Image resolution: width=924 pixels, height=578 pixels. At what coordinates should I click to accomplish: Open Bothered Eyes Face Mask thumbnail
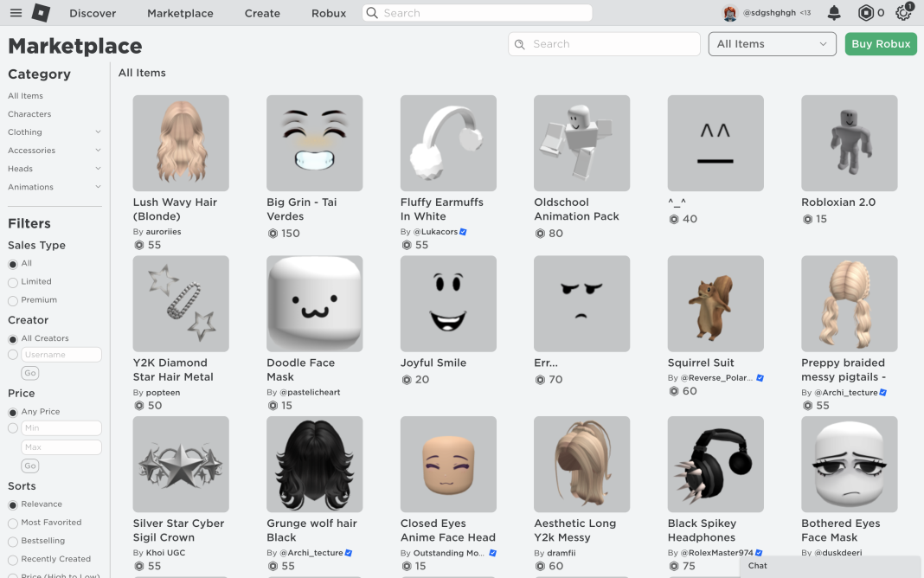pos(849,465)
